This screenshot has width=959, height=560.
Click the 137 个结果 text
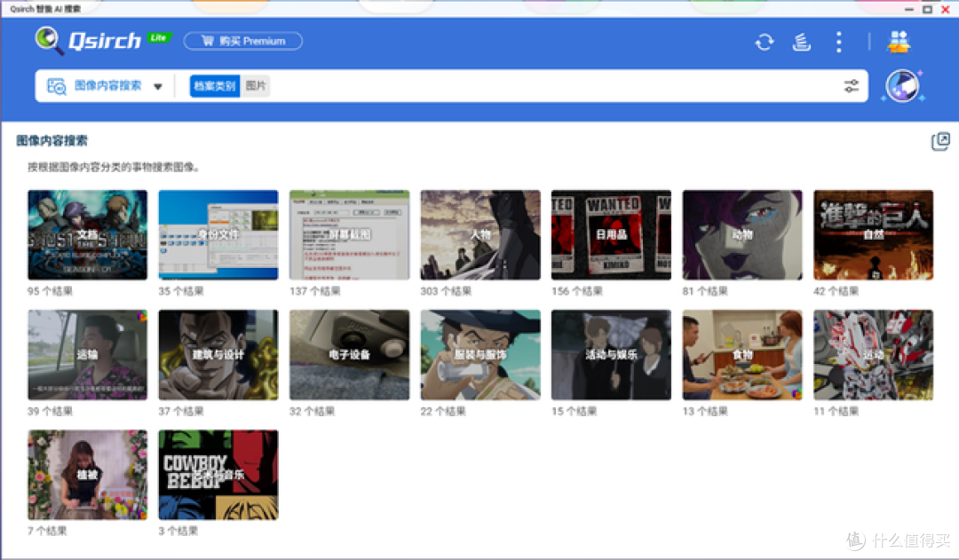(x=314, y=292)
